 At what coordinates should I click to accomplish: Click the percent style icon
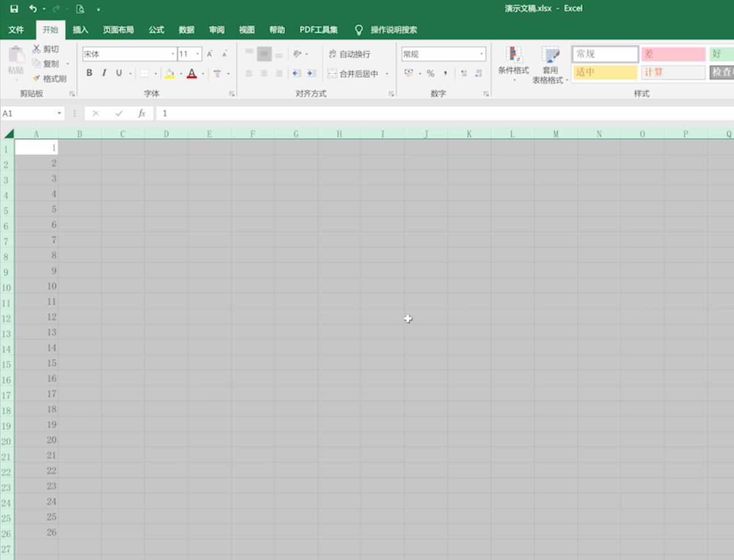pyautogui.click(x=431, y=73)
